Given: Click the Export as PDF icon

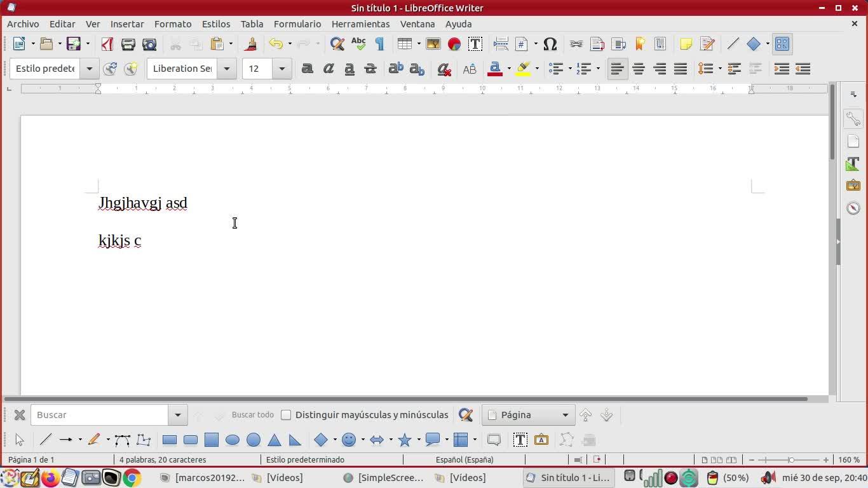Looking at the screenshot, I should pyautogui.click(x=107, y=44).
